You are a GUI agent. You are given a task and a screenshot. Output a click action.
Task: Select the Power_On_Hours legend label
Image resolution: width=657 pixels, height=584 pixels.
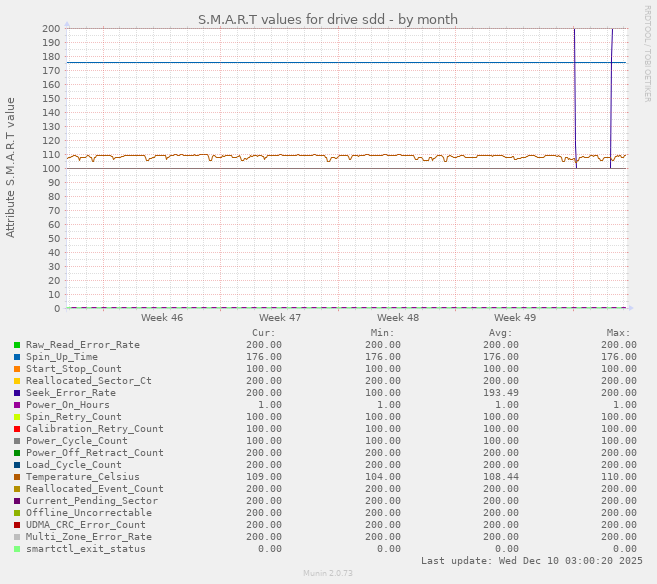point(68,405)
